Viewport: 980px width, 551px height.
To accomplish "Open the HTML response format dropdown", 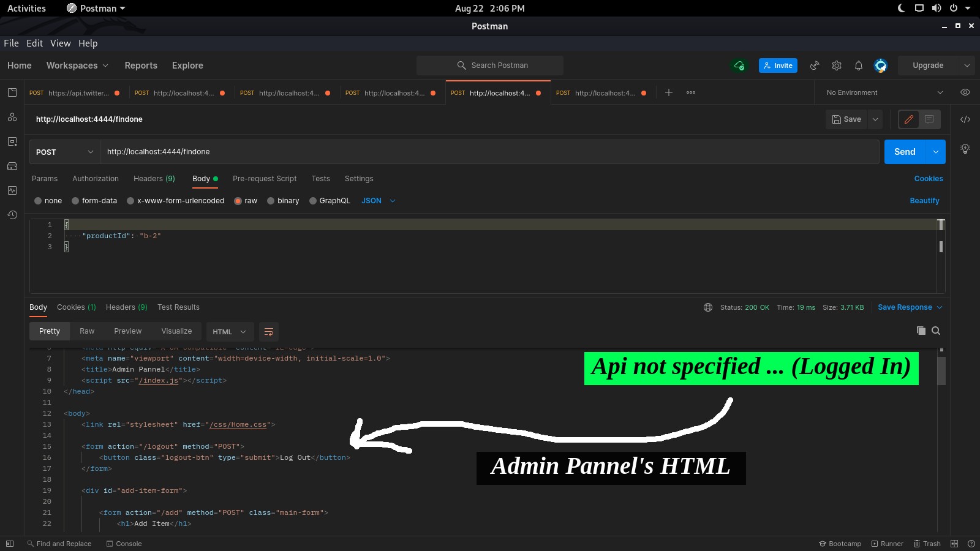I will click(230, 331).
